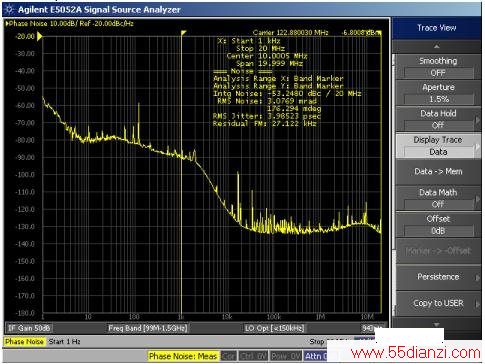The image size is (485, 364).
Task: Click the IF Gain 50dB status field
Action: pyautogui.click(x=29, y=328)
